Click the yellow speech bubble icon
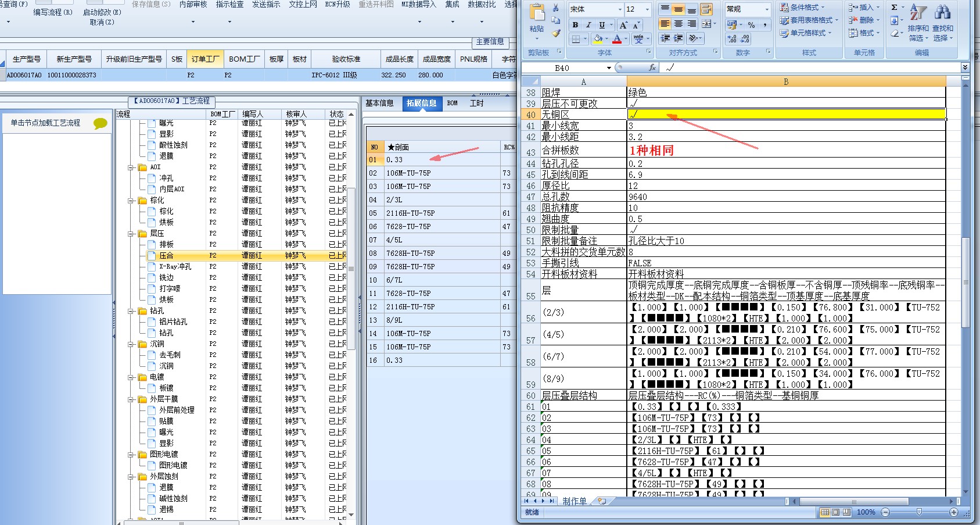 pyautogui.click(x=100, y=123)
